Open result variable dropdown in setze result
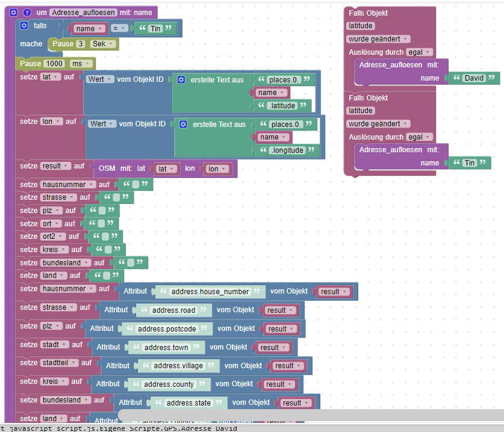Viewport: 504px width, 432px height. (x=55, y=165)
